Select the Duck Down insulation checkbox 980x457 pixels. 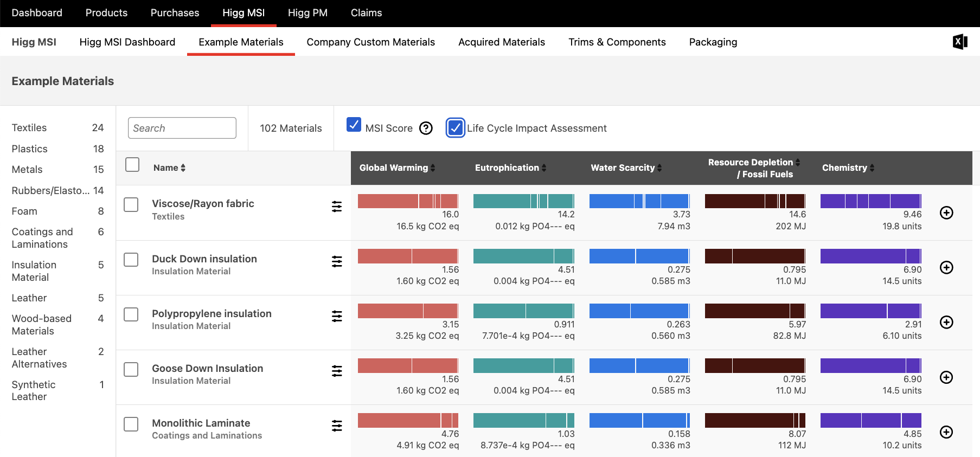pyautogui.click(x=131, y=259)
